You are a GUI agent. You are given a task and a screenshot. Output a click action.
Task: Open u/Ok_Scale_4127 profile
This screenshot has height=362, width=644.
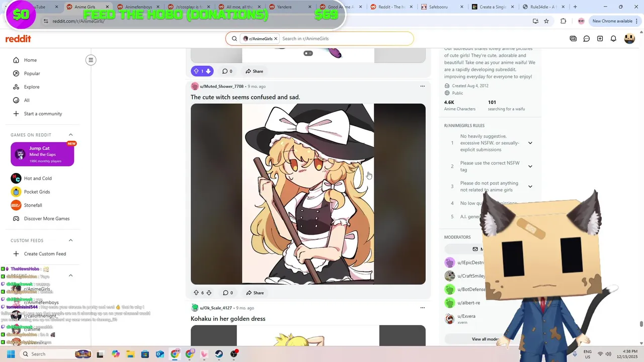pyautogui.click(x=216, y=308)
